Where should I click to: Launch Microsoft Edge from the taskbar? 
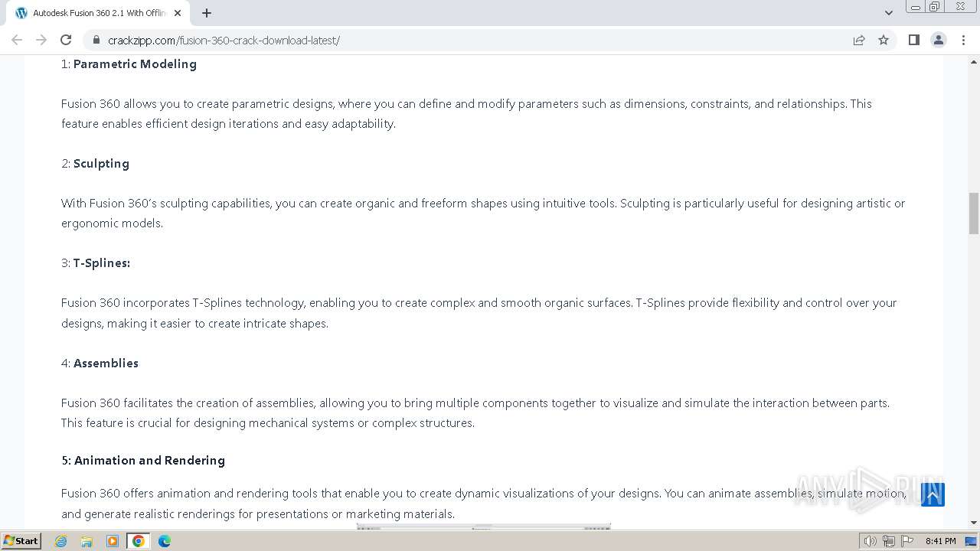pos(164,541)
